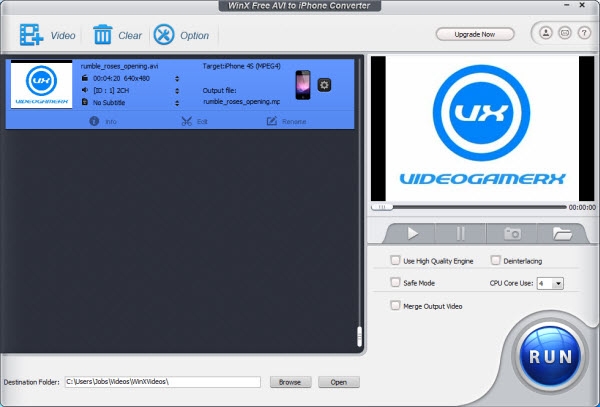600x407 pixels.
Task: Toggle the Deinterlacing checkbox
Action: 496,261
